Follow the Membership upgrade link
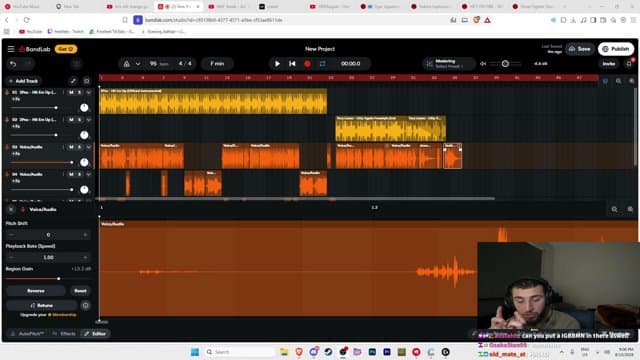 (x=64, y=315)
